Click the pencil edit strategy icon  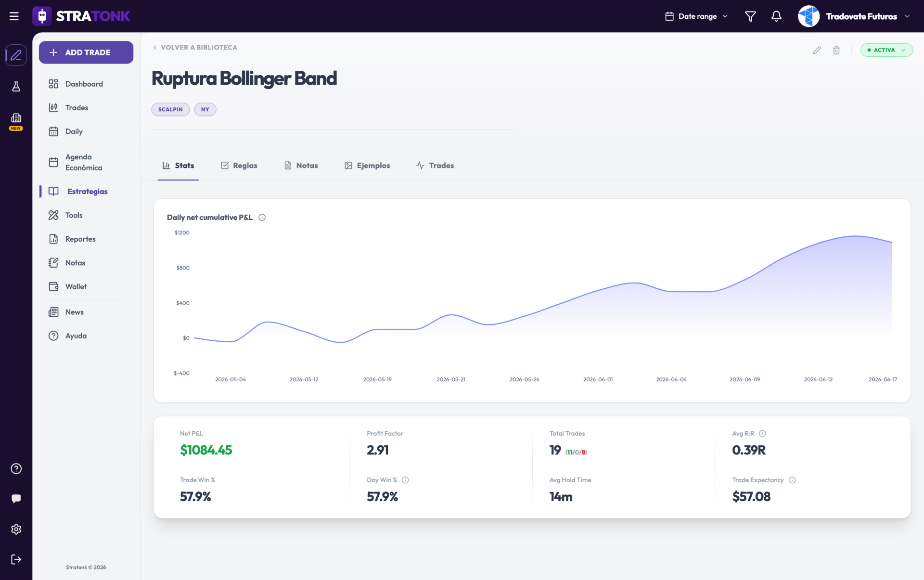817,50
